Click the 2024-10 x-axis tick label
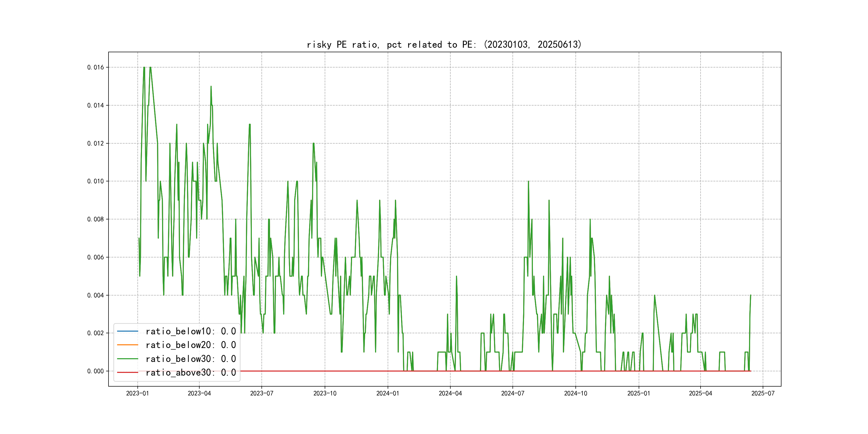 tap(575, 393)
